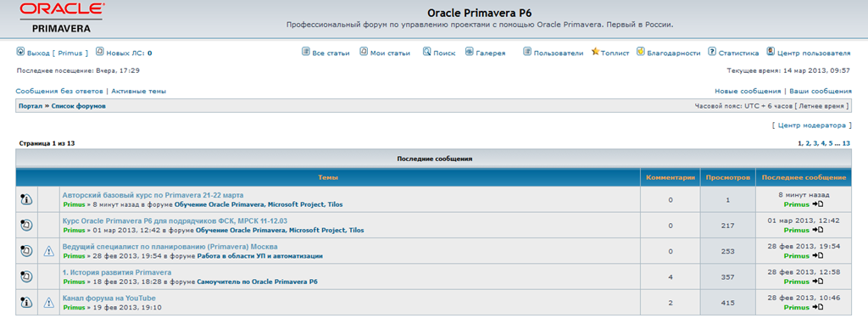Click Oracle Primavera P6 site title
This screenshot has height=318, width=868.
pos(480,13)
